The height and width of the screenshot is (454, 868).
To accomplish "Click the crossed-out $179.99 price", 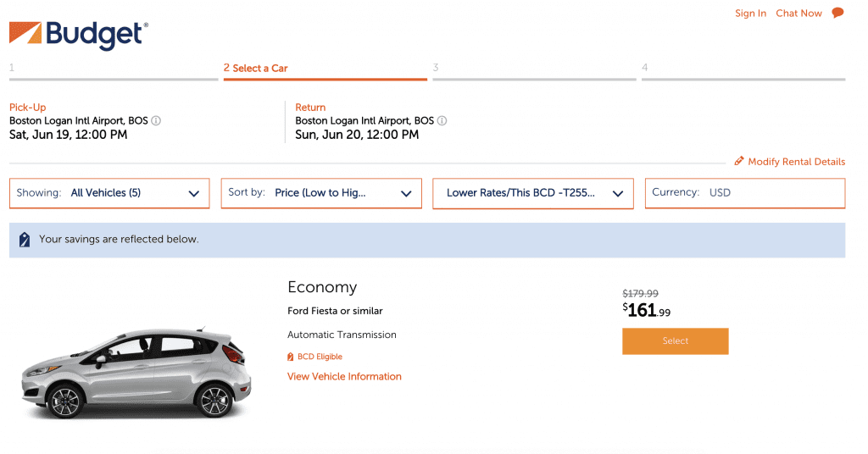I will pyautogui.click(x=641, y=294).
